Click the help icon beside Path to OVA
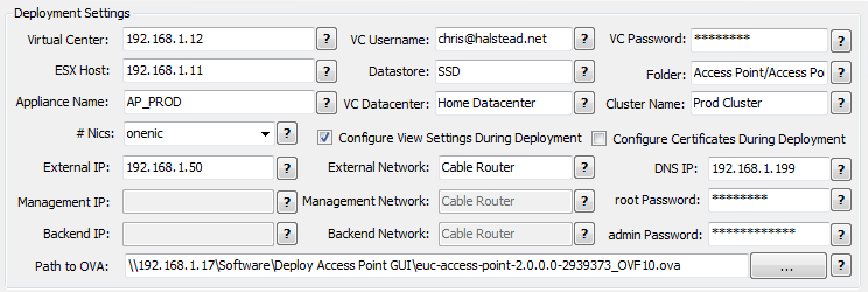The image size is (868, 292). (841, 265)
